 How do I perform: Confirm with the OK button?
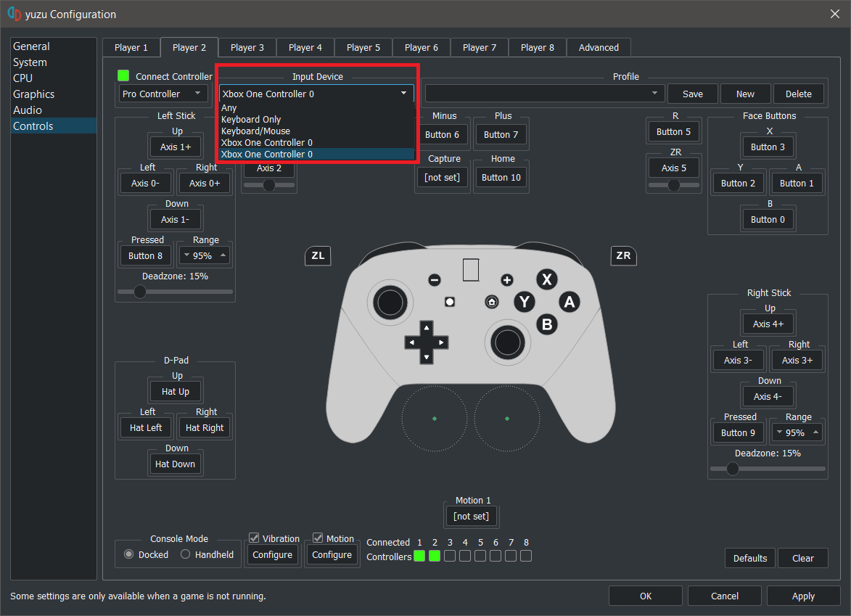click(645, 596)
